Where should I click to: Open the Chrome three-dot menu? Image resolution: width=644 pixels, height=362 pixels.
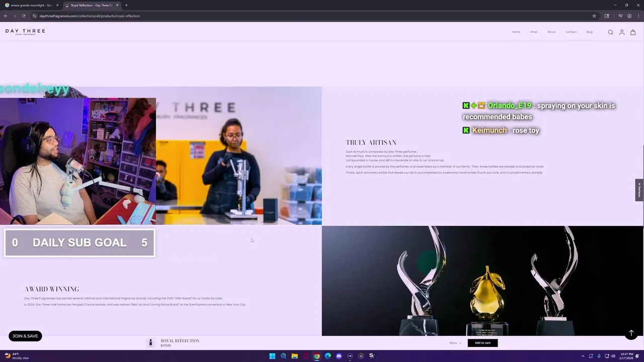(637, 16)
